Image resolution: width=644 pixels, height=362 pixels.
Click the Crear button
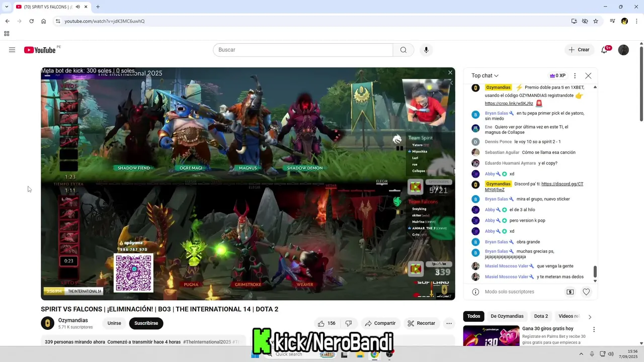(x=579, y=50)
